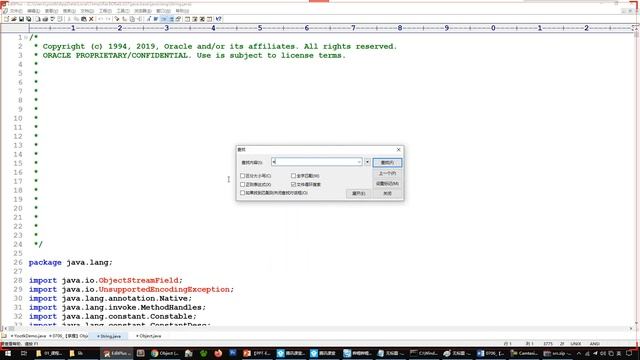Click the UnsupportedEncodingException import text
Viewport: 640px width, 360px height.
pos(164,289)
